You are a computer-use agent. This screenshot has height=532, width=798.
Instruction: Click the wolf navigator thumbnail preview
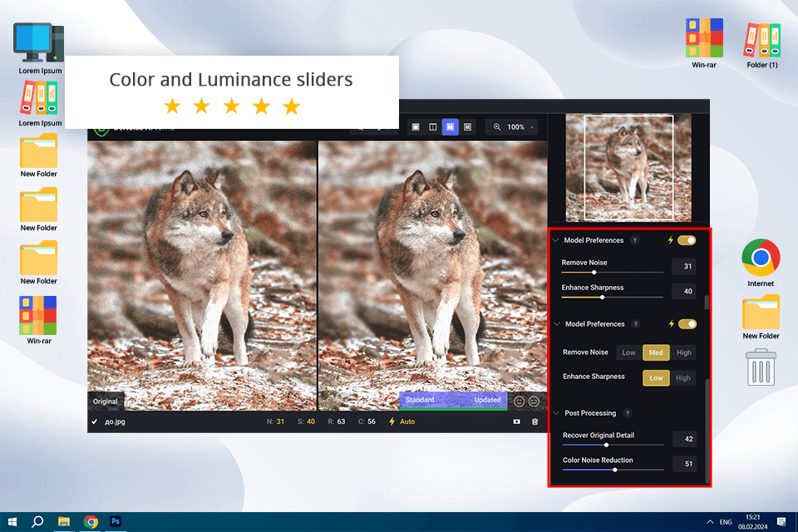pyautogui.click(x=628, y=167)
